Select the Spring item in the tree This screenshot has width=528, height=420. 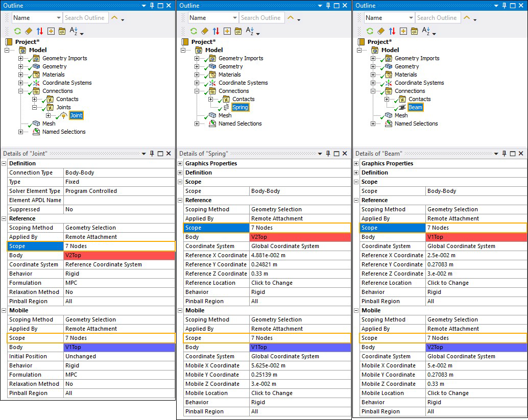pyautogui.click(x=240, y=107)
